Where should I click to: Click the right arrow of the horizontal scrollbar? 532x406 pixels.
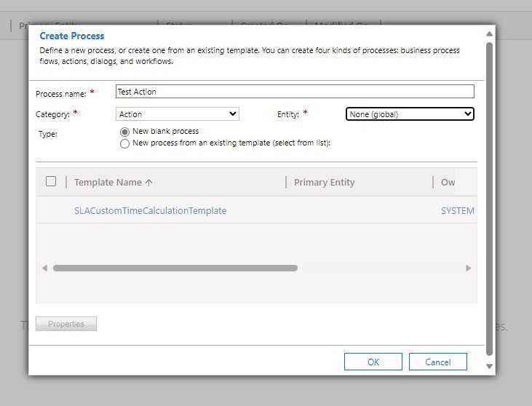coord(468,268)
